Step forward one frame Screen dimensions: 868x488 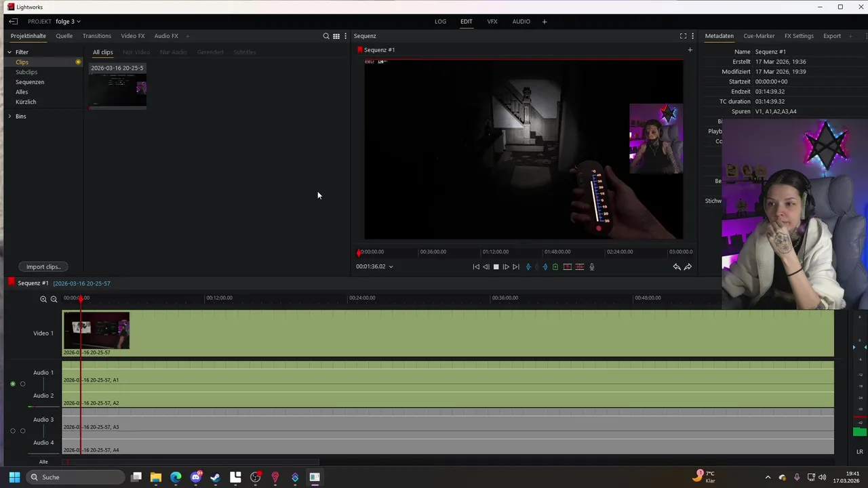pos(506,267)
